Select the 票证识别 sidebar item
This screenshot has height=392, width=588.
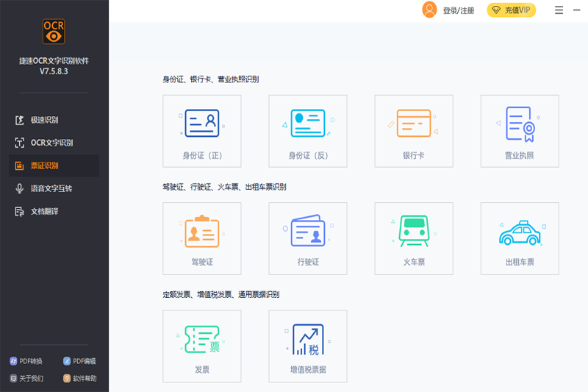tap(44, 165)
